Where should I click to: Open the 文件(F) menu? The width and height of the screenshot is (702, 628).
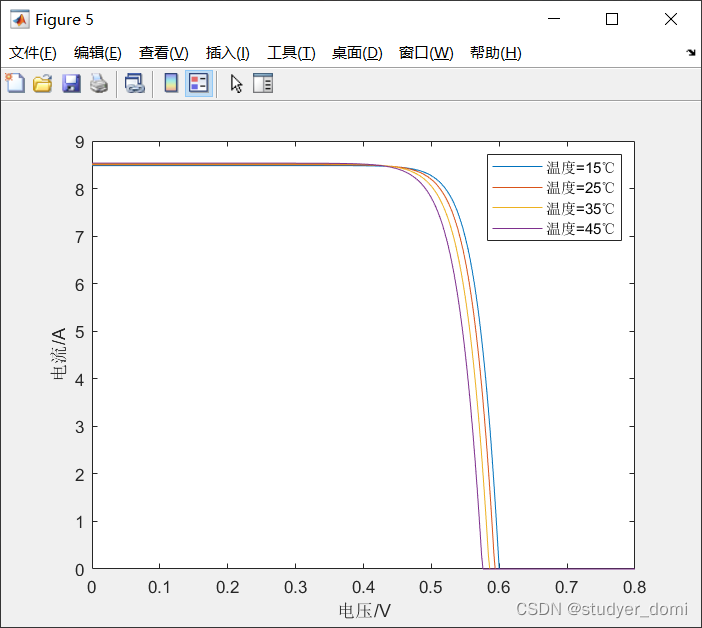(x=33, y=53)
